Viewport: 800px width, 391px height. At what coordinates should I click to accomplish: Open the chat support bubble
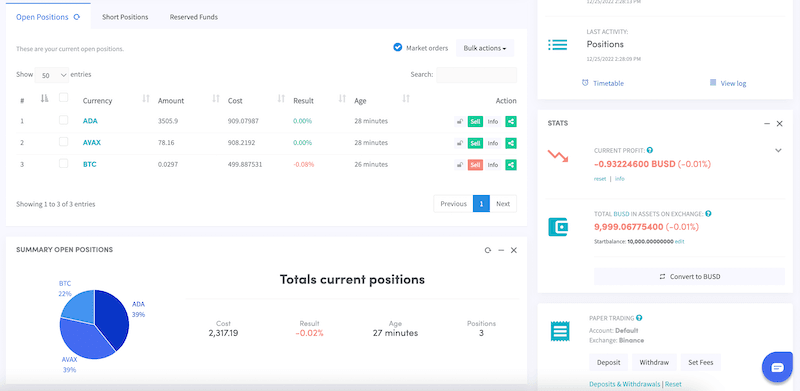[x=777, y=367]
